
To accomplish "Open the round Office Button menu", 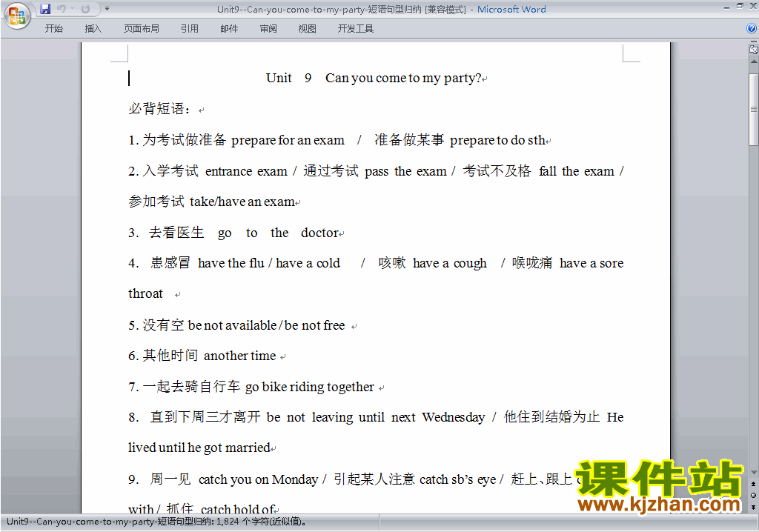I will point(16,16).
